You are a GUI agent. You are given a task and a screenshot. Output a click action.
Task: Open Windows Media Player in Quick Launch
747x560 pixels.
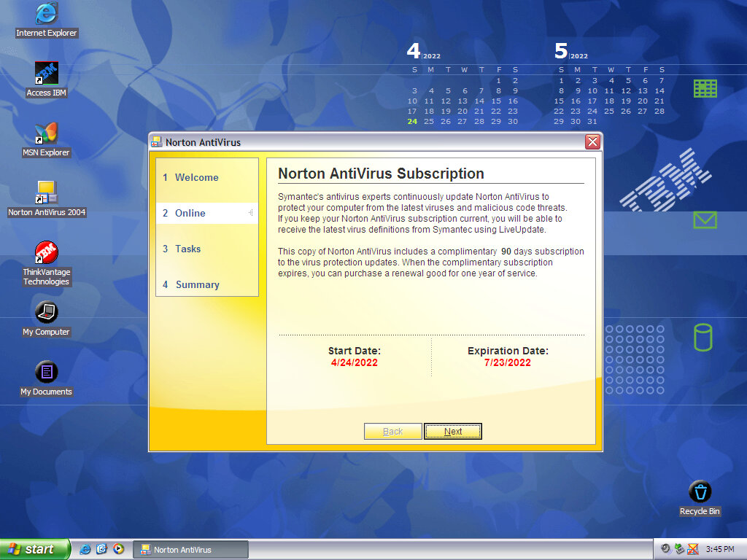click(x=118, y=549)
